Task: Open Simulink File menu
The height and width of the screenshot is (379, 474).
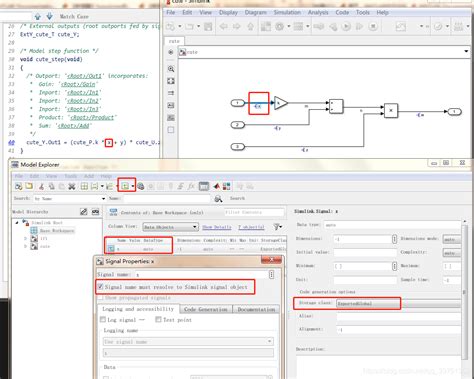Action: point(171,12)
